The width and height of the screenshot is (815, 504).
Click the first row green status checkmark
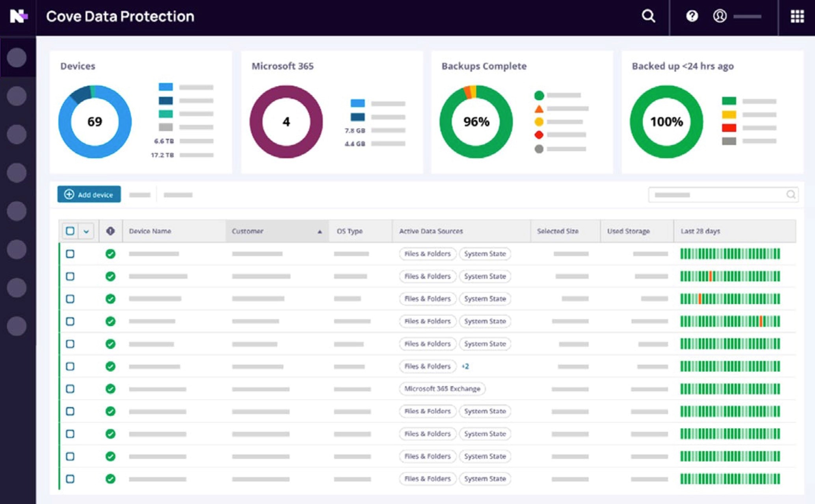click(x=110, y=254)
